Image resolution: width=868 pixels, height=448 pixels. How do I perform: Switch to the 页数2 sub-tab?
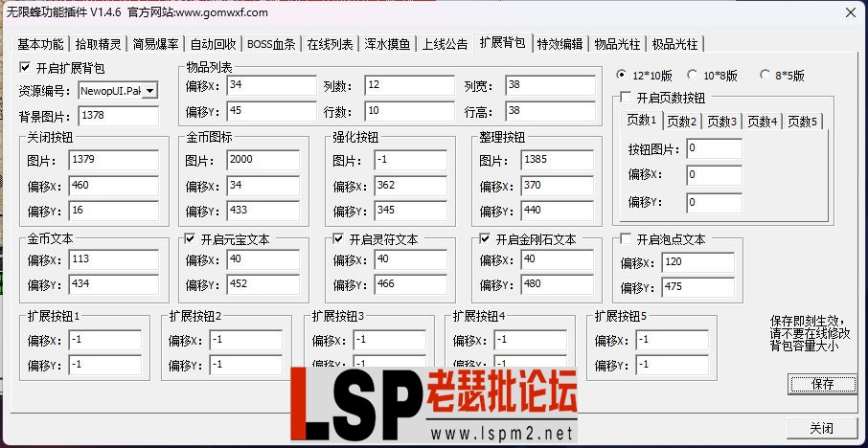point(681,122)
